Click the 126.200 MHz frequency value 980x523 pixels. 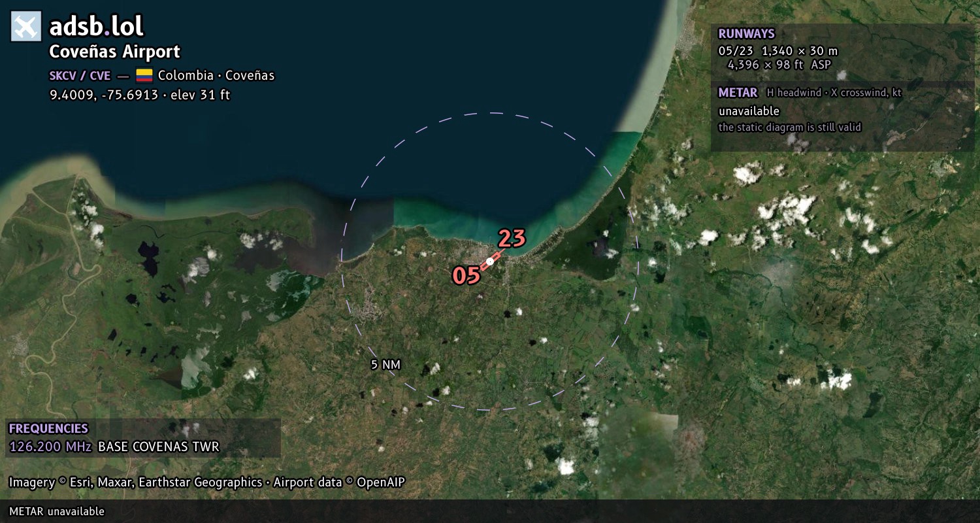pyautogui.click(x=50, y=447)
